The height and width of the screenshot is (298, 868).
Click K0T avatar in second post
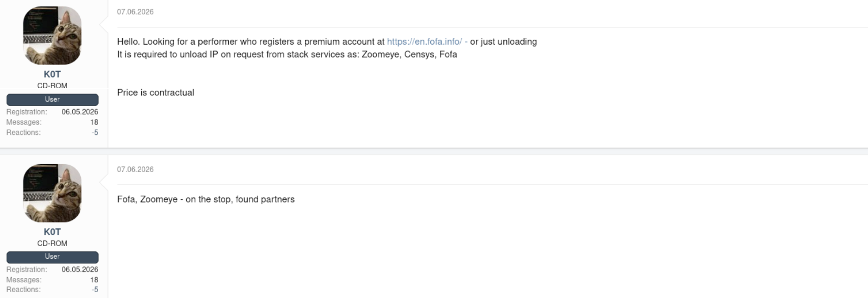coord(52,193)
